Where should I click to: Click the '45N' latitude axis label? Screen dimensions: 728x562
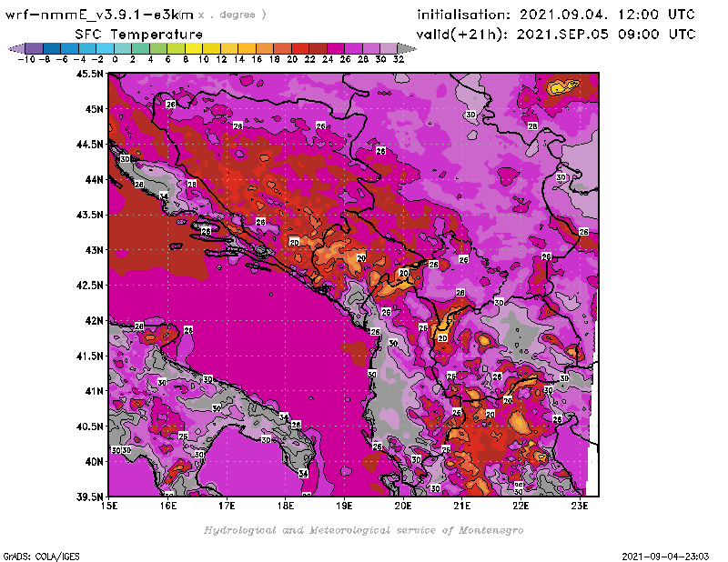coord(94,109)
